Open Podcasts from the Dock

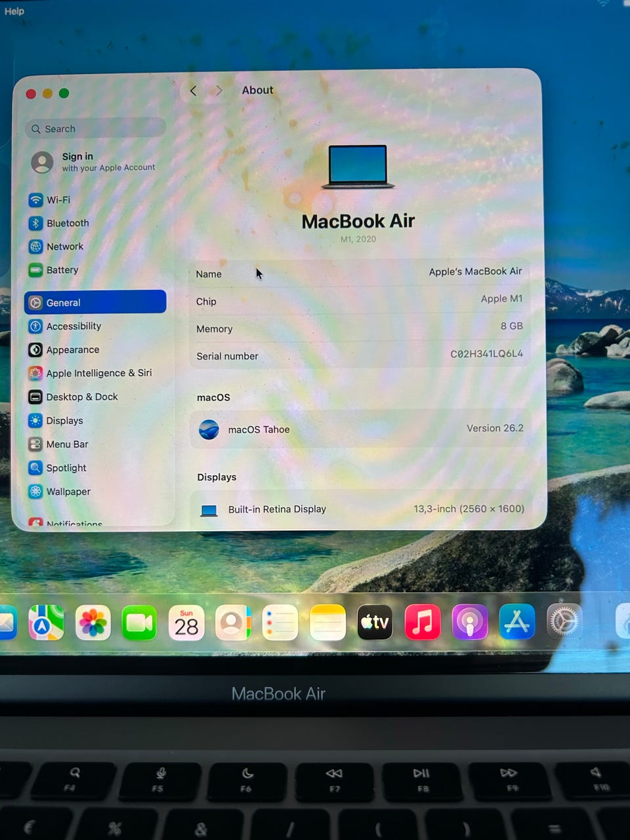point(469,622)
